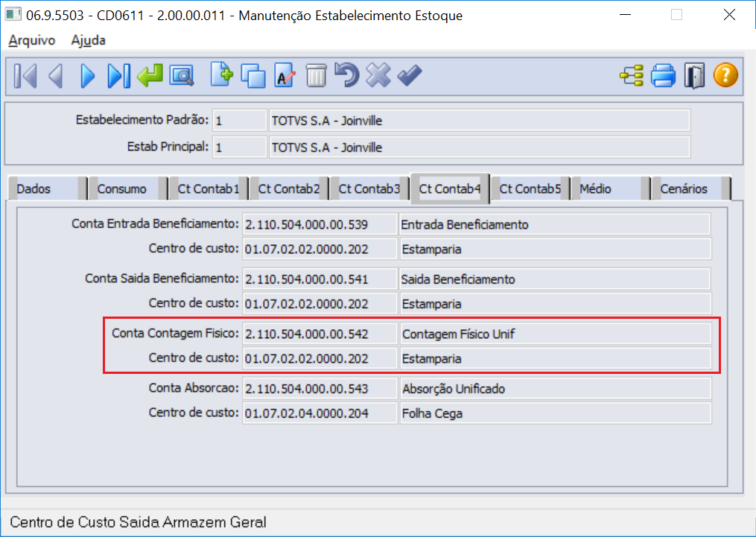Click Estabelecimento Padrão name TOTVS S.A - Joinville
Screen dimensions: 756x537
click(x=480, y=121)
